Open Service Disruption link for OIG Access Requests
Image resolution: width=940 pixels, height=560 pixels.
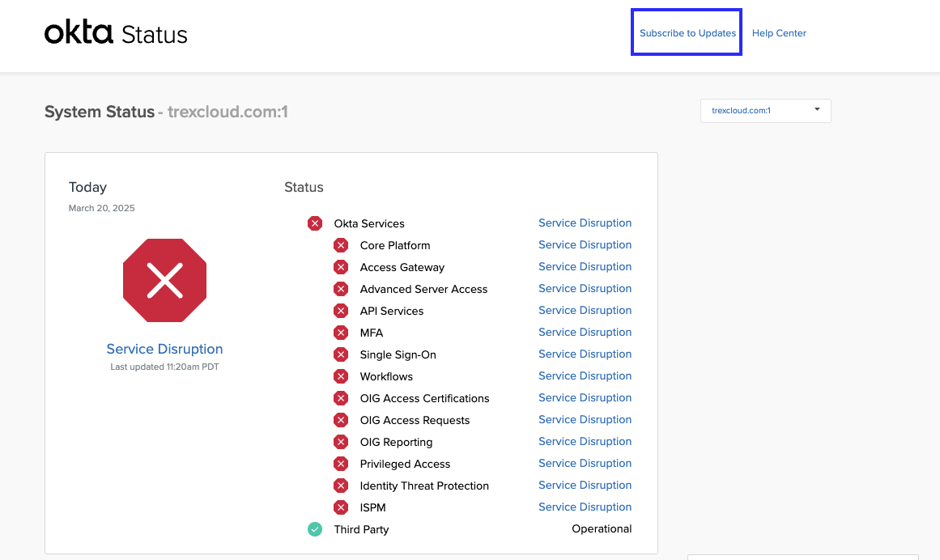(585, 420)
